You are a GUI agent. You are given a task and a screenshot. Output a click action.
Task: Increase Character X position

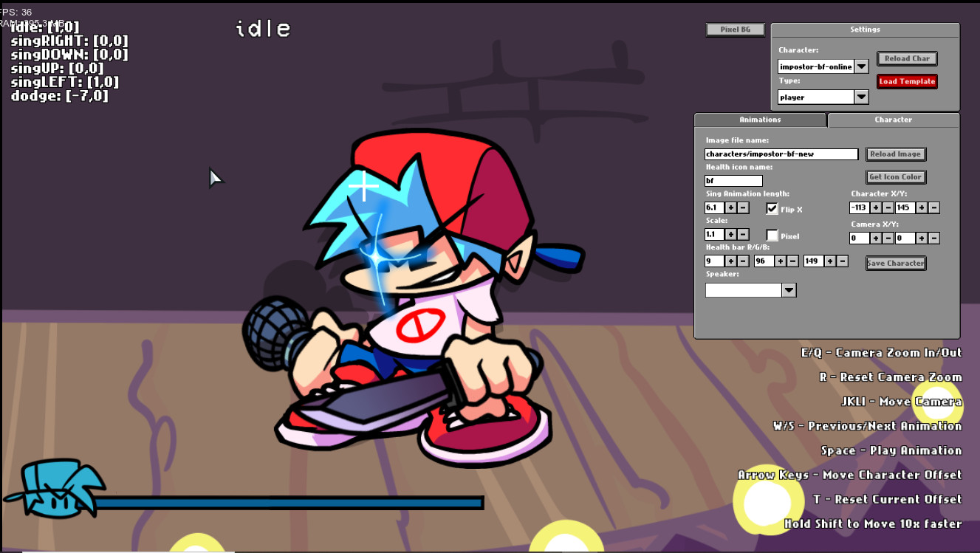pos(876,208)
